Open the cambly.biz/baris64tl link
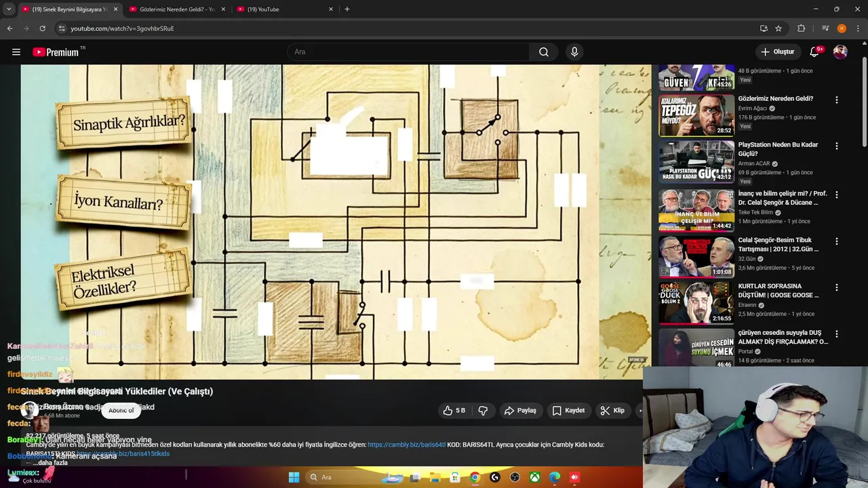The width and height of the screenshot is (868, 488). [x=407, y=445]
